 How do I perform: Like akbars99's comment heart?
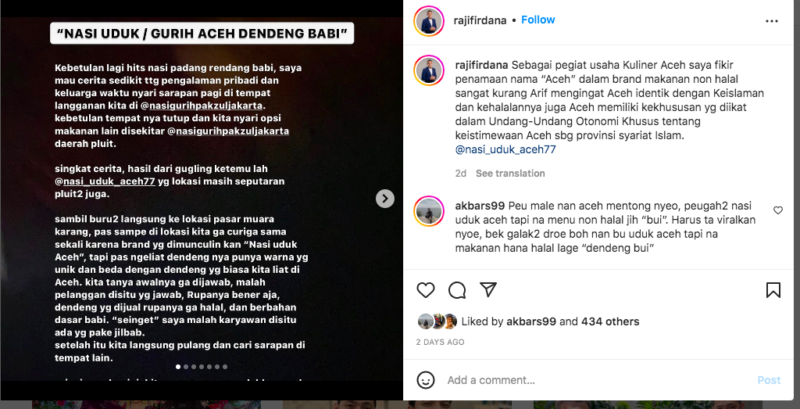point(778,210)
